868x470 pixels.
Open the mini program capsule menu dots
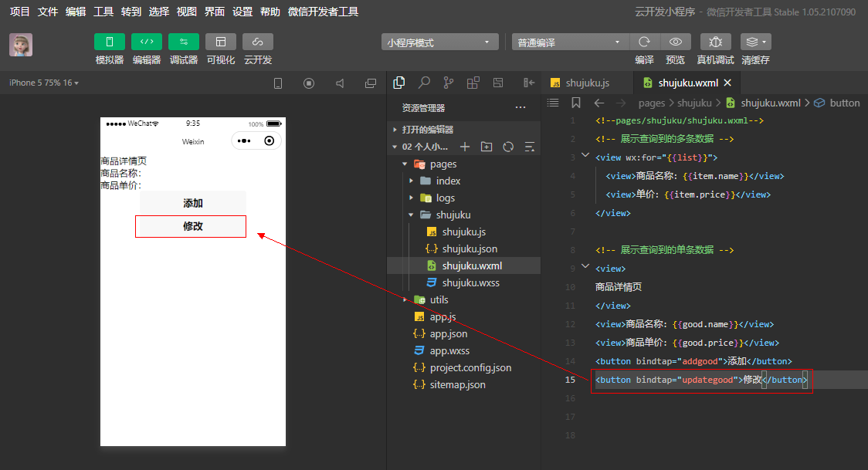[244, 141]
